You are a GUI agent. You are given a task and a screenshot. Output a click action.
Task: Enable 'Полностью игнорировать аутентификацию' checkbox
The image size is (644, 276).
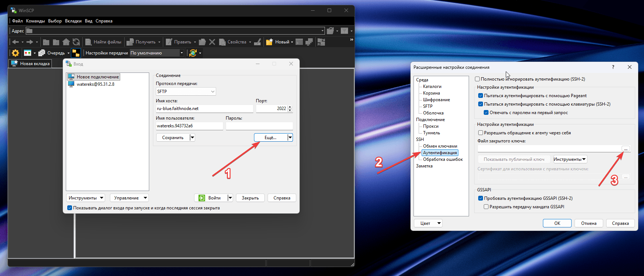click(477, 79)
